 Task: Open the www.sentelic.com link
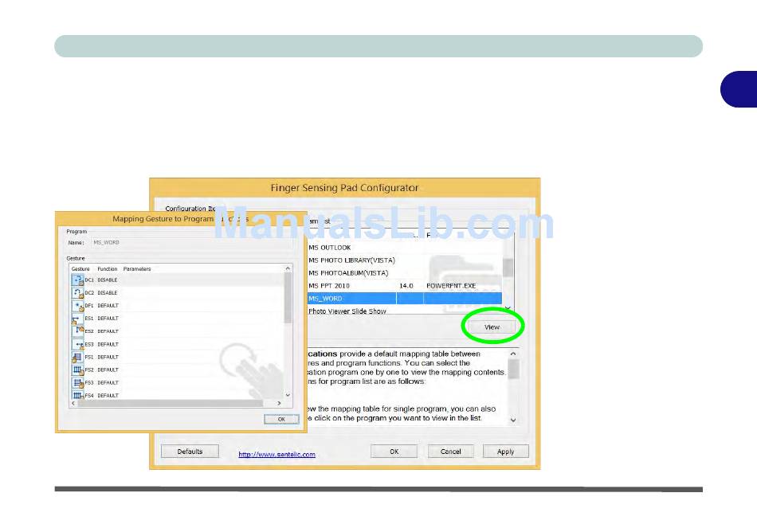(277, 455)
